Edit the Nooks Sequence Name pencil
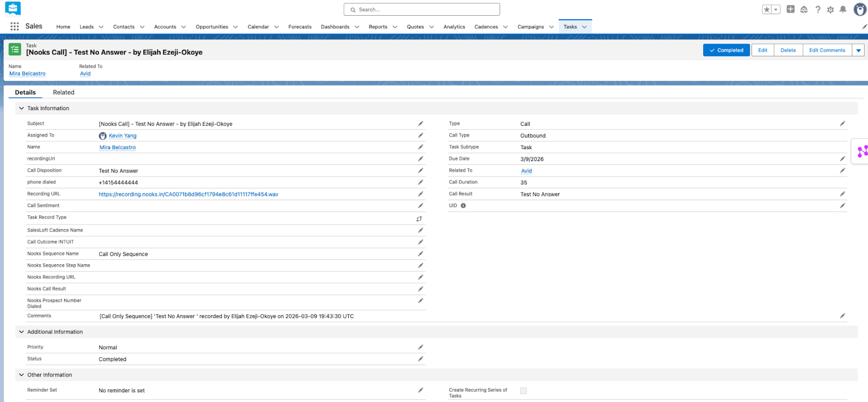The height and width of the screenshot is (402, 868). point(420,253)
